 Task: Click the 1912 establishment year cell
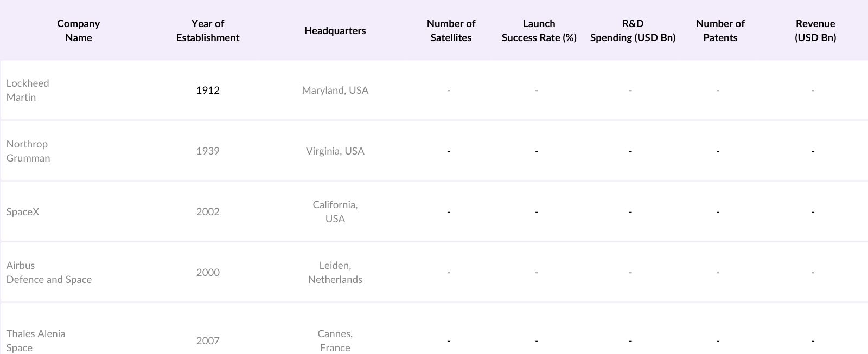coord(208,90)
